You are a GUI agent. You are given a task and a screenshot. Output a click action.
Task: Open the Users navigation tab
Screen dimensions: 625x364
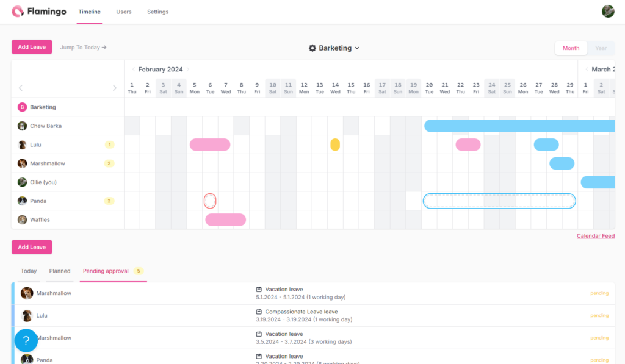tap(124, 12)
